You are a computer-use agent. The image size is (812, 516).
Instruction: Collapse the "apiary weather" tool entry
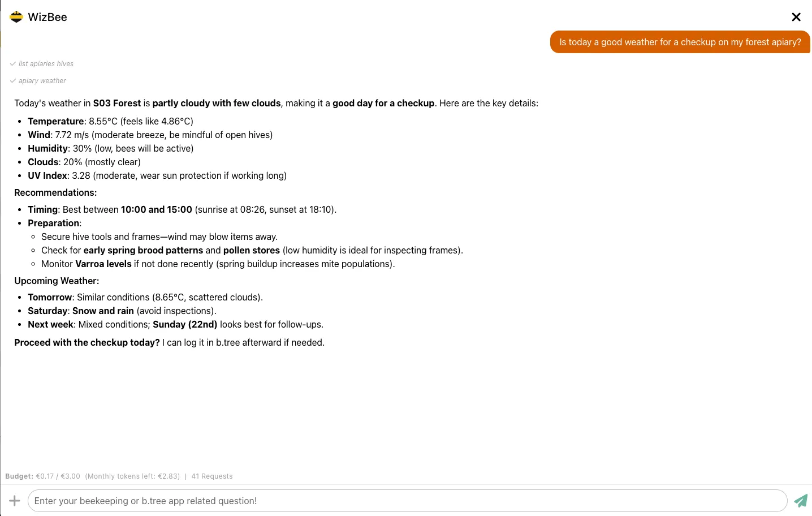42,80
